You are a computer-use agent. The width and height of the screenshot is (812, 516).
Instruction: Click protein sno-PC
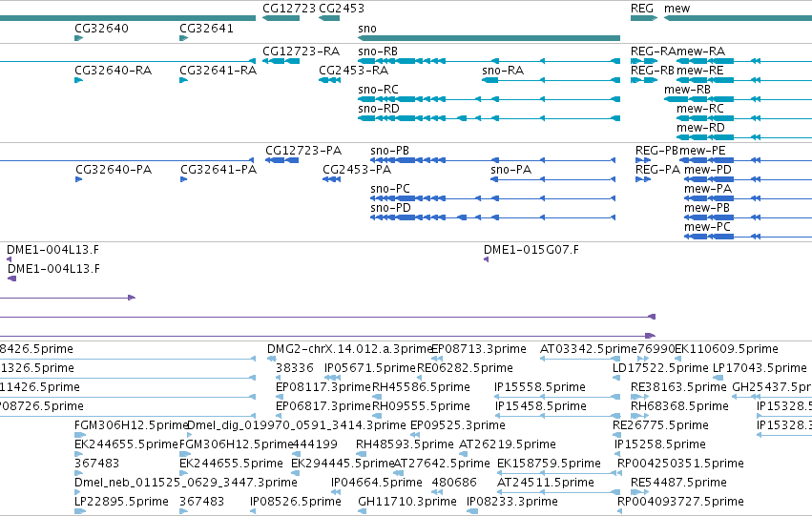tap(390, 189)
